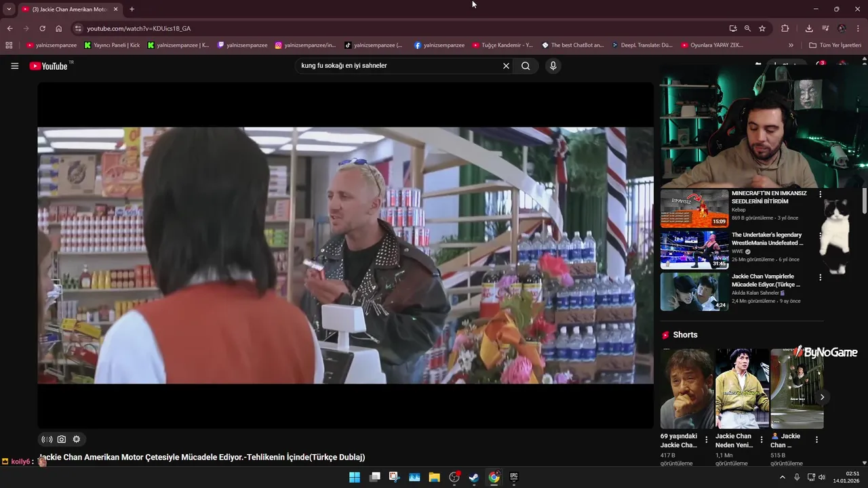Toggle bookmark star for this page
Viewport: 868px width, 488px height.
click(x=762, y=28)
